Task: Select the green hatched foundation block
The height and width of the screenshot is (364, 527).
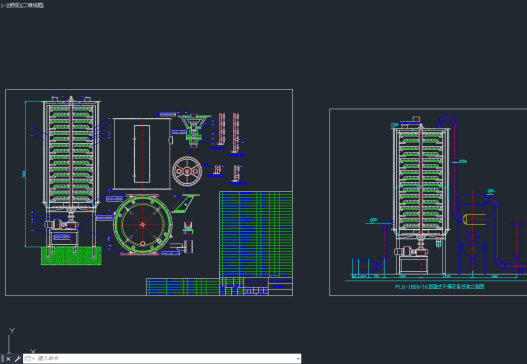Action: (71, 256)
